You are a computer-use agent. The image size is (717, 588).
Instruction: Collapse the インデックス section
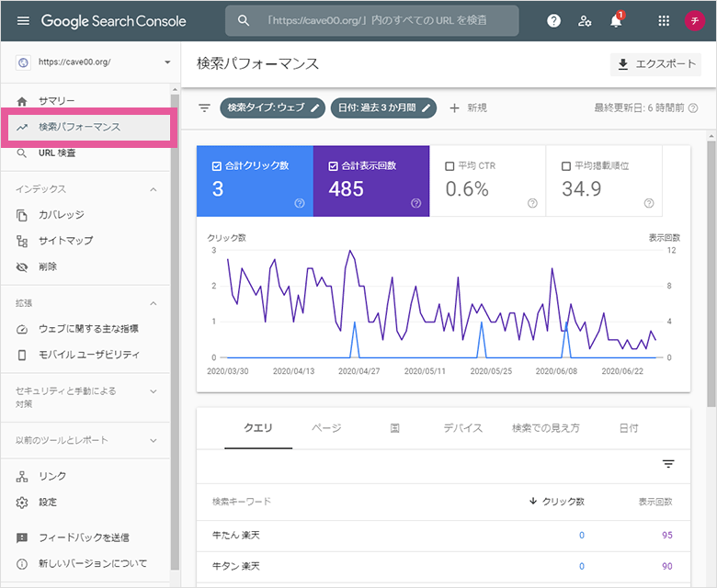(154, 189)
